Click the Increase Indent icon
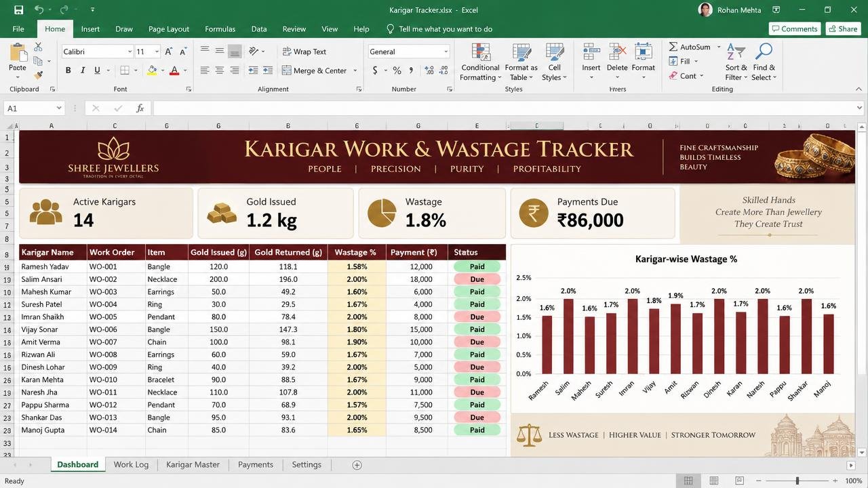Screen dimensions: 868x488 click(x=269, y=70)
